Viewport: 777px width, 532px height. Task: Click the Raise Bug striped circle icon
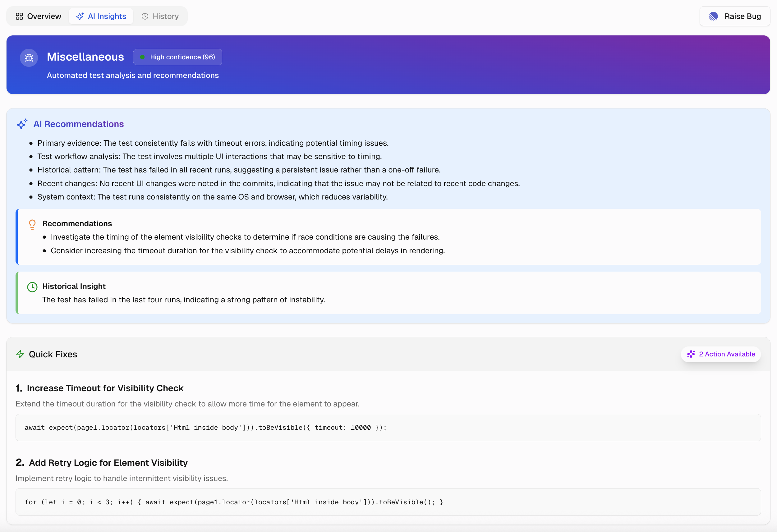tap(713, 16)
